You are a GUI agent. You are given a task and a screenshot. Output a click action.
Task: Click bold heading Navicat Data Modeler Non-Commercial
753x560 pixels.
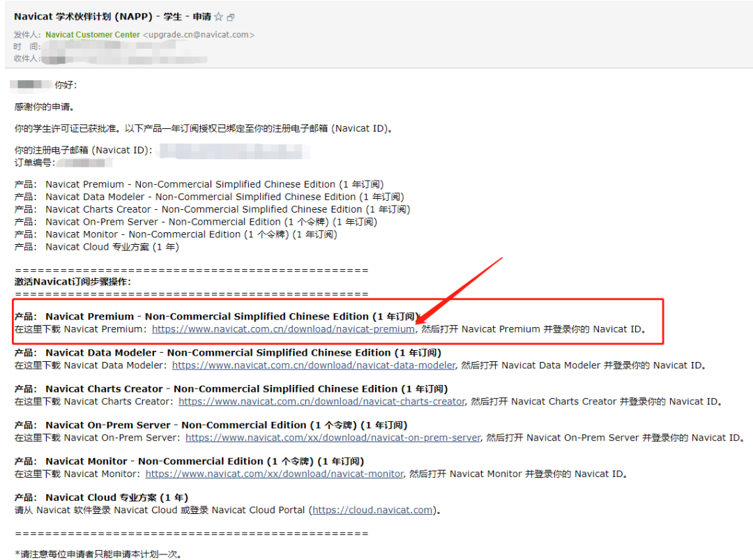(x=227, y=353)
